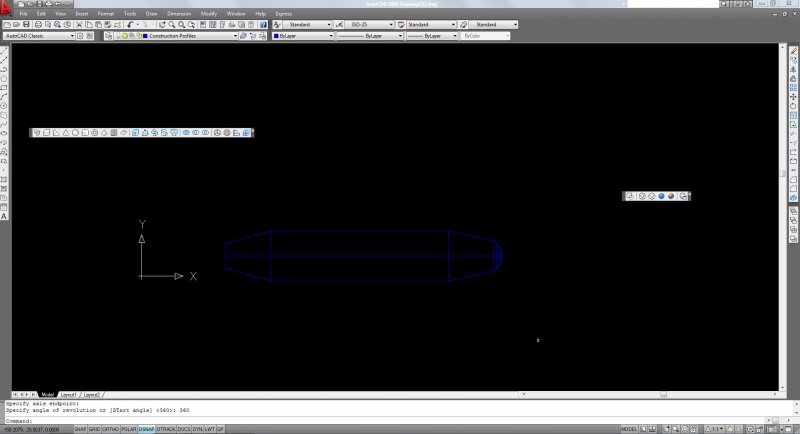Switch to the Layout2 tab
Screen dimensions: 800x434
pos(92,395)
